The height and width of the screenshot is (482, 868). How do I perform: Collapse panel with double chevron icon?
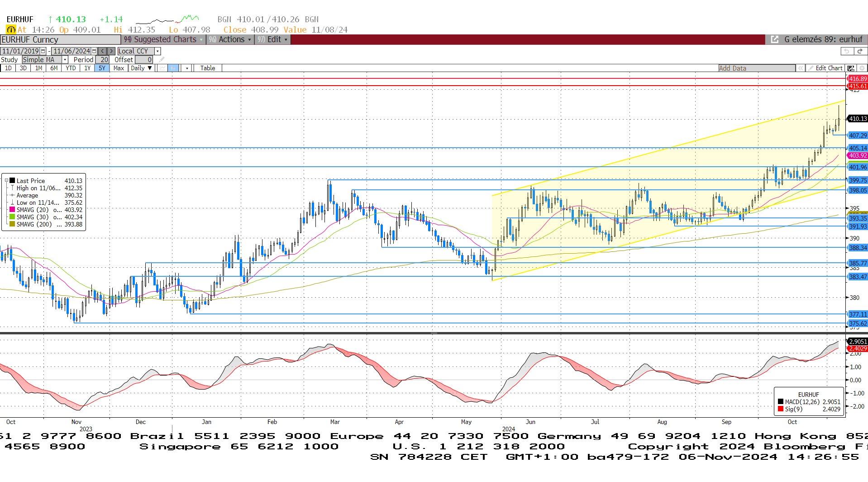[x=801, y=68]
